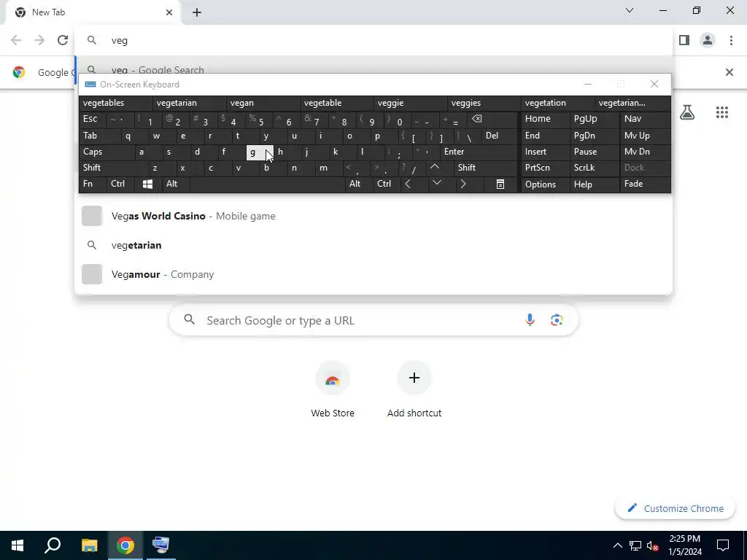The height and width of the screenshot is (560, 747).
Task: Toggle Fade key on On-Screen Keyboard
Action: pos(645,184)
